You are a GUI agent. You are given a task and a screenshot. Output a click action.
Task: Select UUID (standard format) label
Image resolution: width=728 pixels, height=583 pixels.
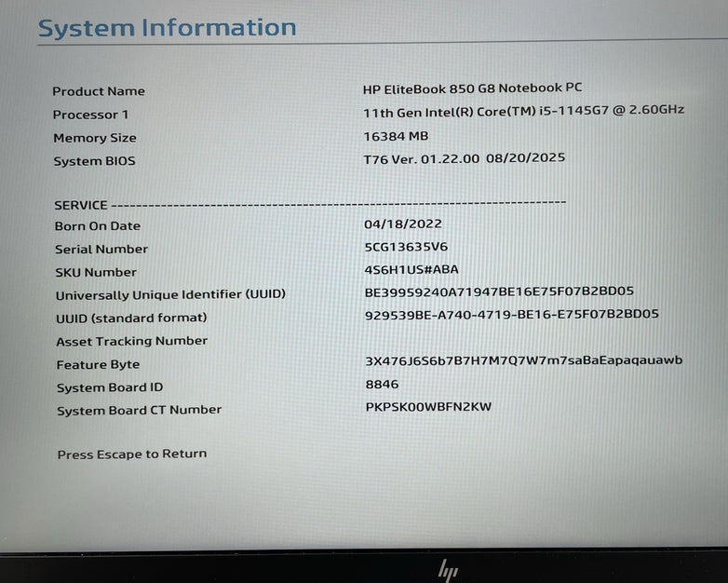click(x=131, y=319)
